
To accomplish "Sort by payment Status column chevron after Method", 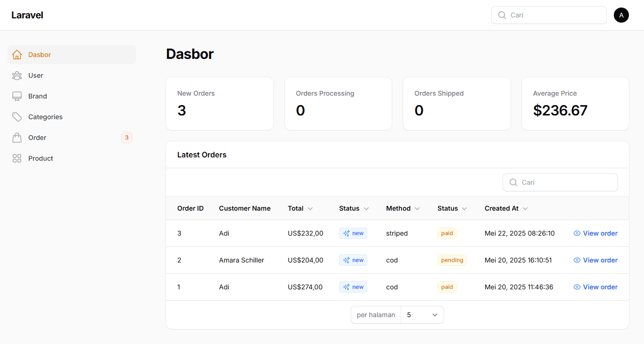I will pyautogui.click(x=464, y=208).
